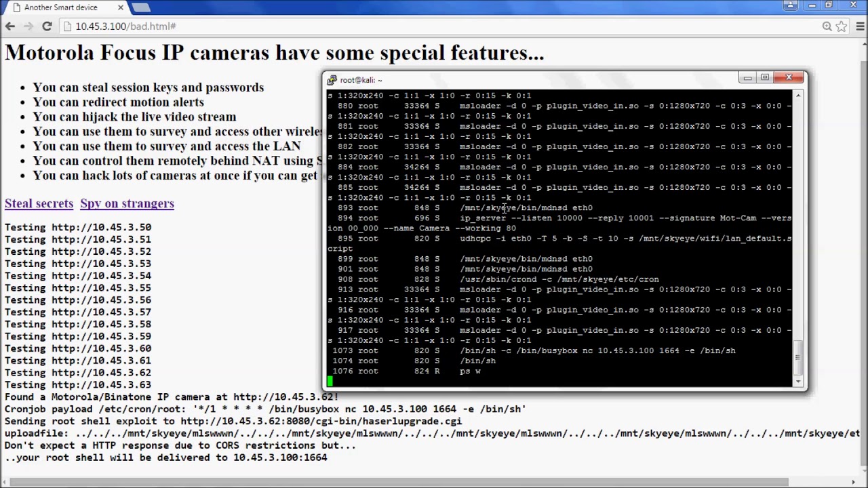Screen dimensions: 868x488
Task: Click the browser vertical scrollbar up arrow
Action: 863,45
